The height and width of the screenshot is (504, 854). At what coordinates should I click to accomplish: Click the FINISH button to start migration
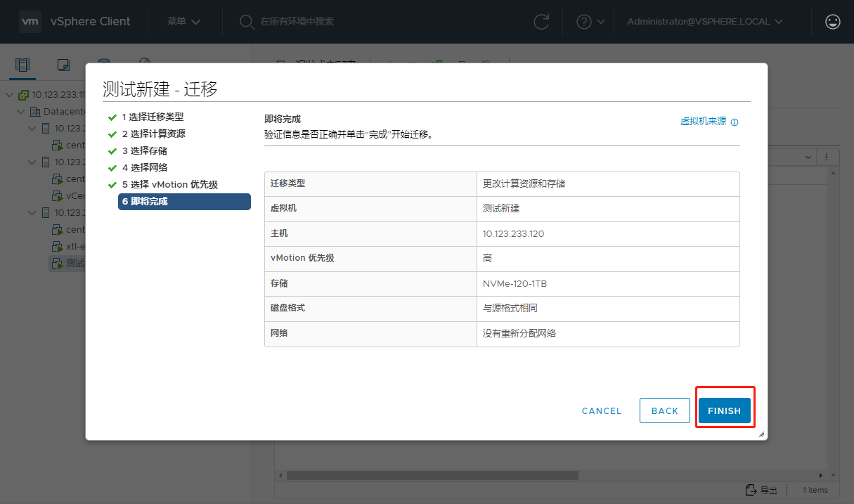(x=724, y=411)
